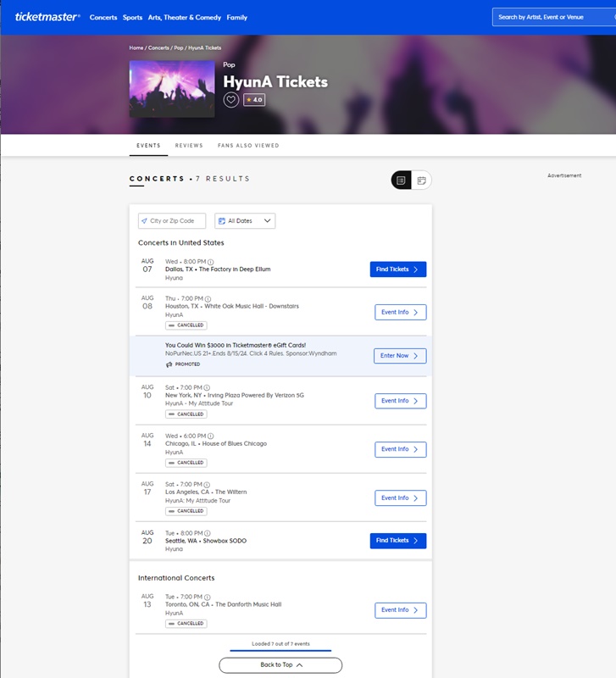Image resolution: width=616 pixels, height=678 pixels.
Task: Click the info icon for the Toronto event time
Action: [207, 597]
